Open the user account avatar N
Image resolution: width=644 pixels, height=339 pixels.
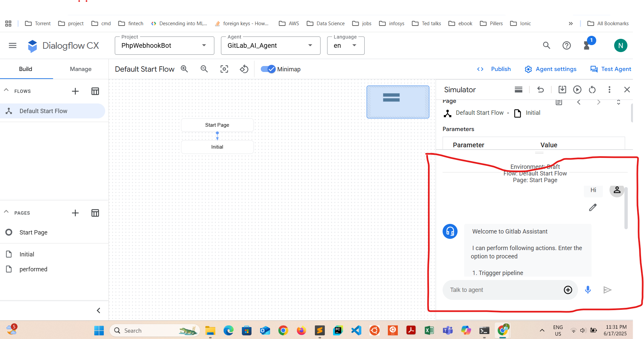621,45
